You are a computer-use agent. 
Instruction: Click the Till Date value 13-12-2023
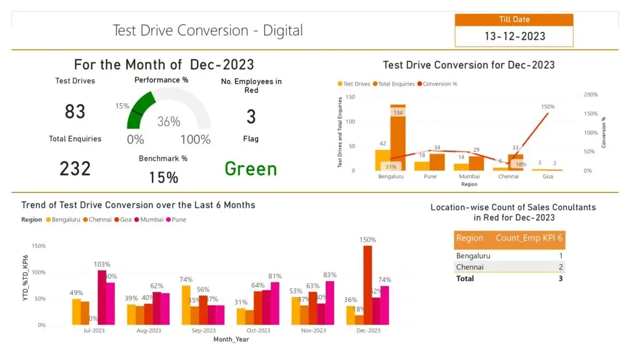[x=514, y=36]
